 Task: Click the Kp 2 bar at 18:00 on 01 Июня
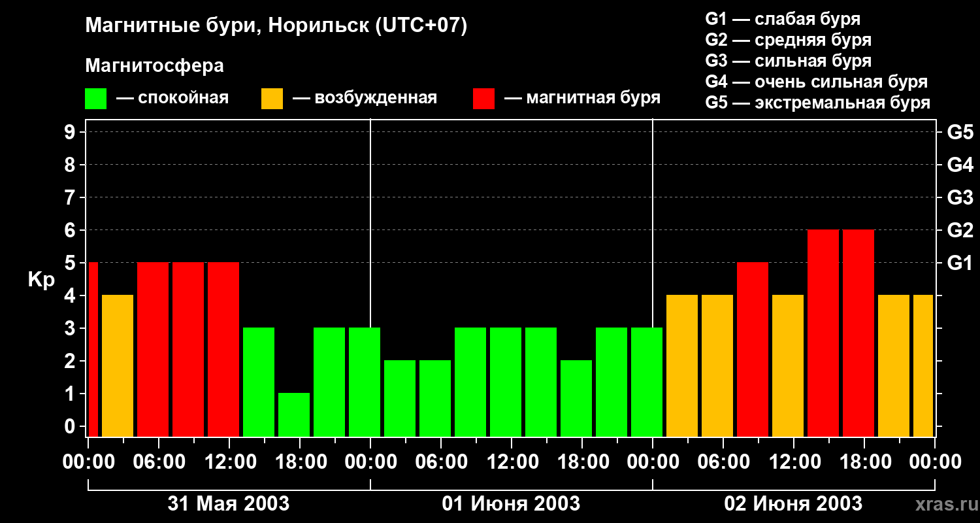[576, 398]
